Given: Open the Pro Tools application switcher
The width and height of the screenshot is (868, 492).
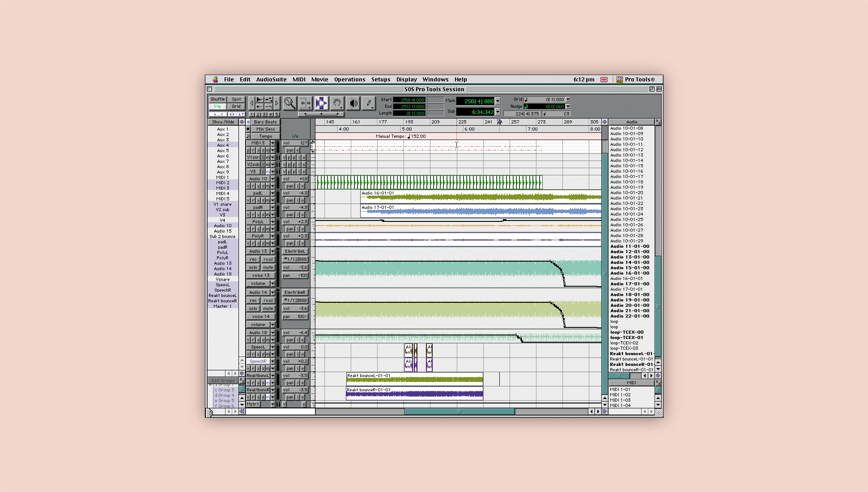Looking at the screenshot, I should point(635,79).
